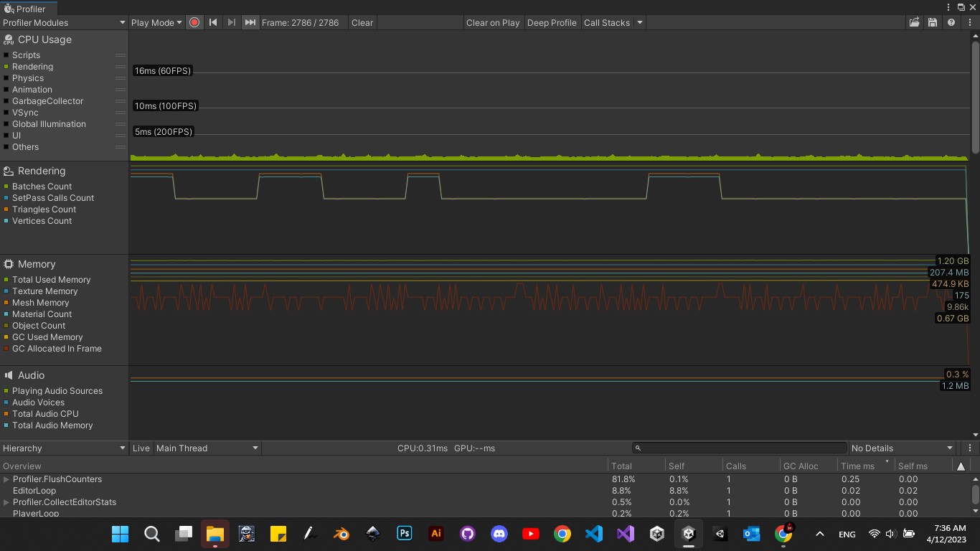Save profiler data with the floppy disk icon
Screen dimensions: 980x551
click(x=933, y=22)
